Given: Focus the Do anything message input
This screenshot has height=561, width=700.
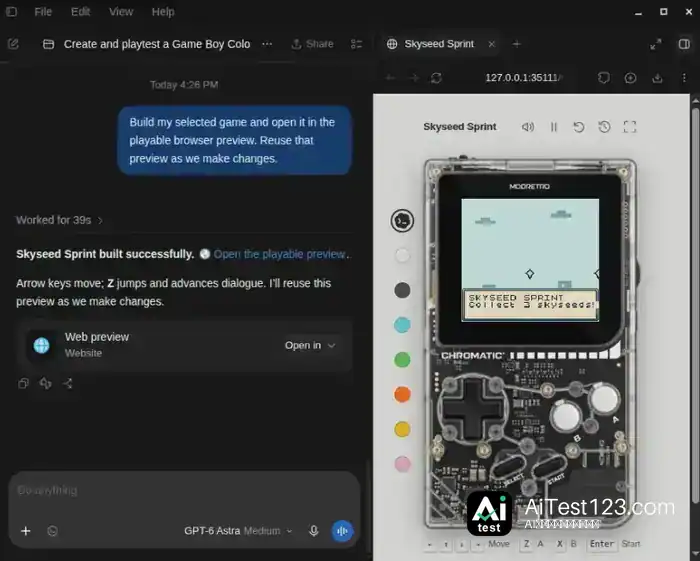Looking at the screenshot, I should (x=184, y=490).
